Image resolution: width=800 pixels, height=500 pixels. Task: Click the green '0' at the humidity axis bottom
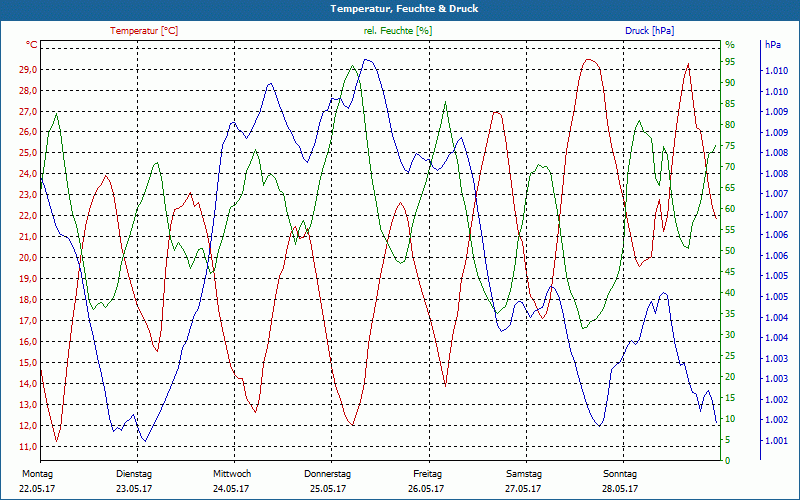pyautogui.click(x=728, y=460)
